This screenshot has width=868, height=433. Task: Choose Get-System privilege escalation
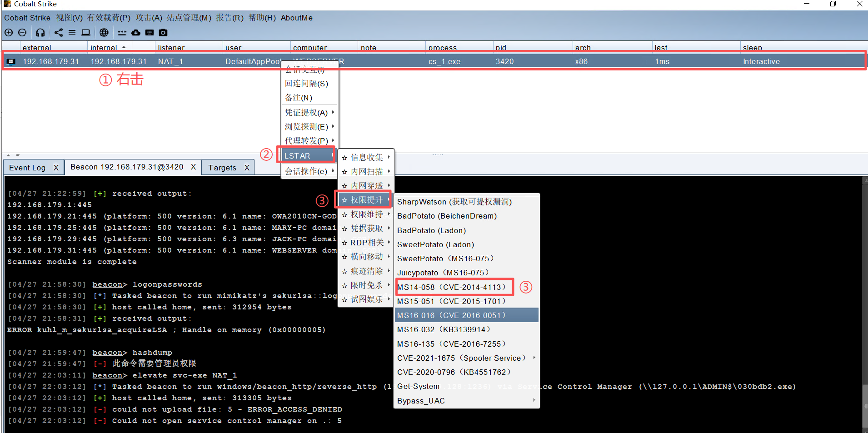467,386
